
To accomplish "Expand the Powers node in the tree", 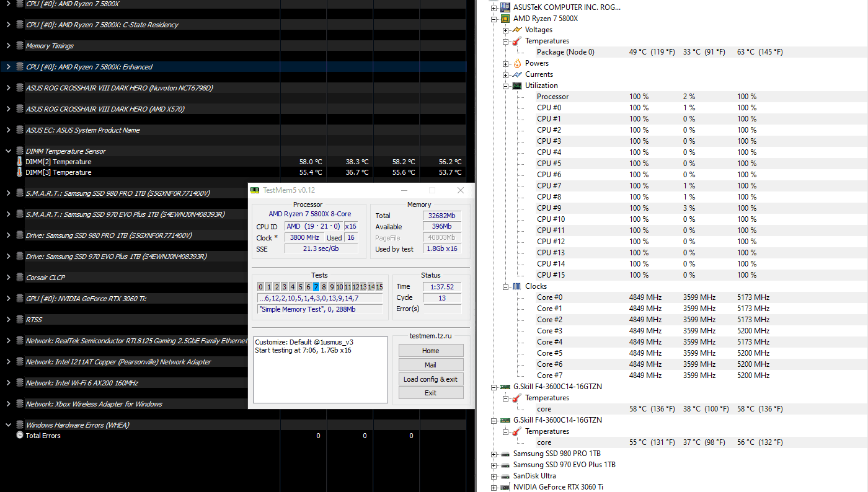I will 506,63.
